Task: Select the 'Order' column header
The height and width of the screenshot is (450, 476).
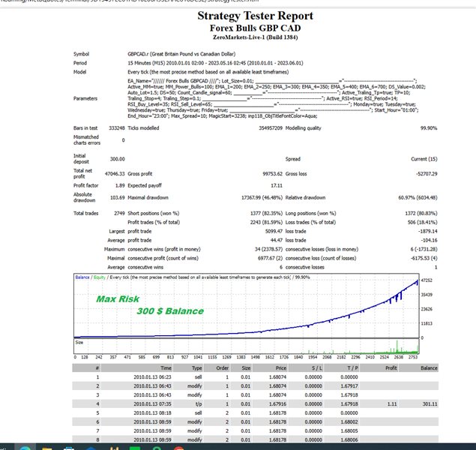Action: point(222,368)
